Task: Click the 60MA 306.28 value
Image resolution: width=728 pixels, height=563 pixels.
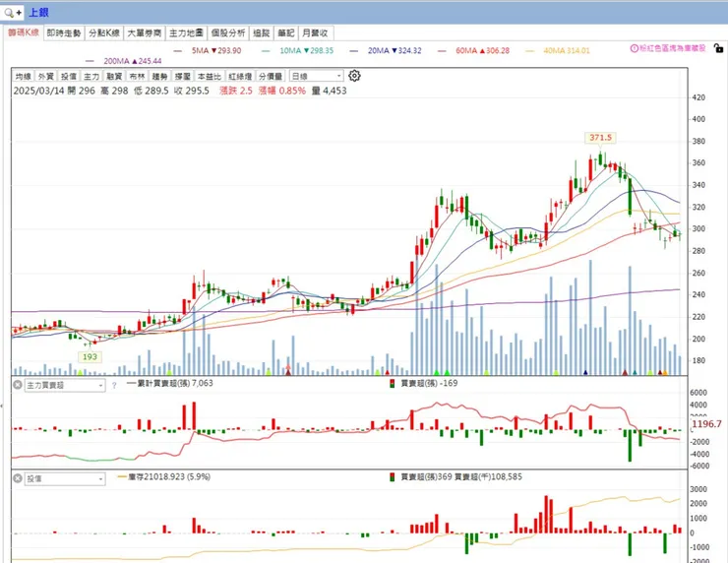Action: coord(498,50)
